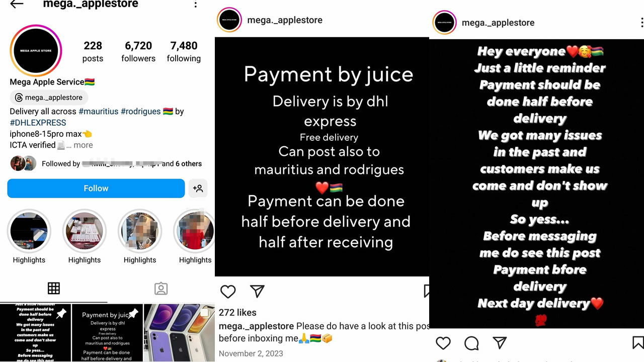Screen dimensions: 644x362
Task: Switch to the posts grid tab
Action: point(54,288)
